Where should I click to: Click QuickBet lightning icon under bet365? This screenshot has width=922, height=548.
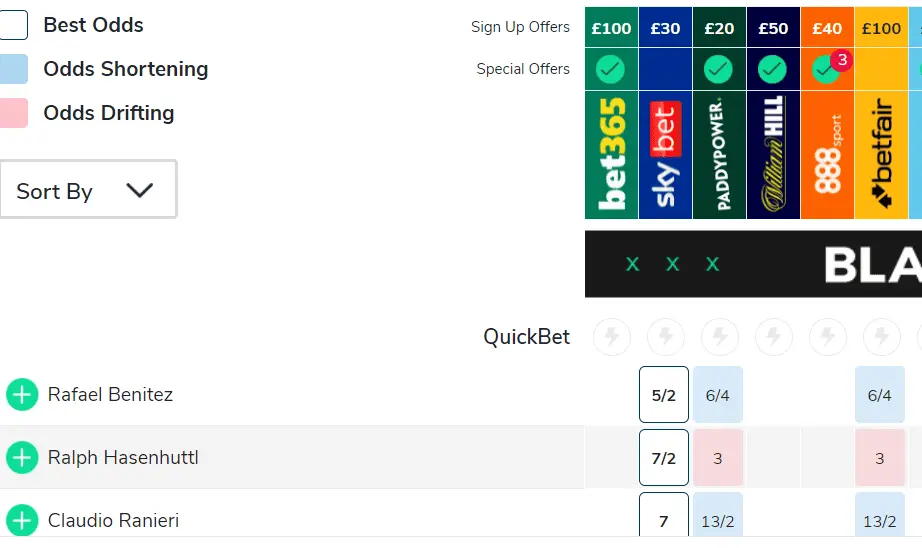point(611,337)
